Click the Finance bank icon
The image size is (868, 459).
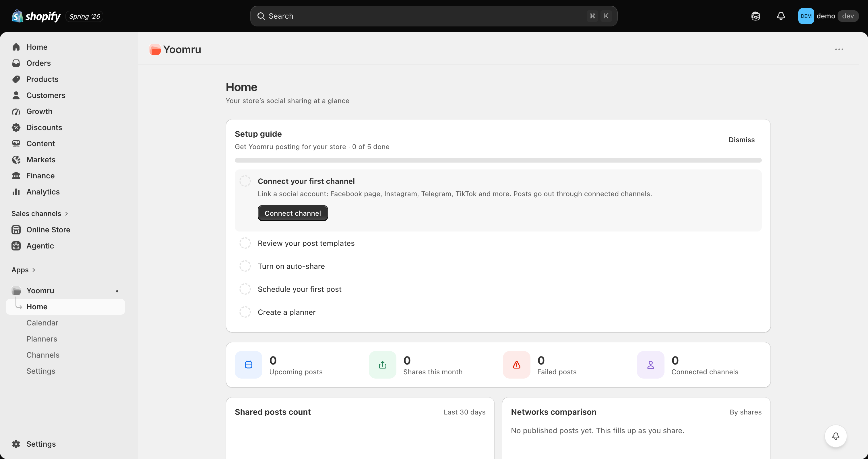tap(16, 176)
